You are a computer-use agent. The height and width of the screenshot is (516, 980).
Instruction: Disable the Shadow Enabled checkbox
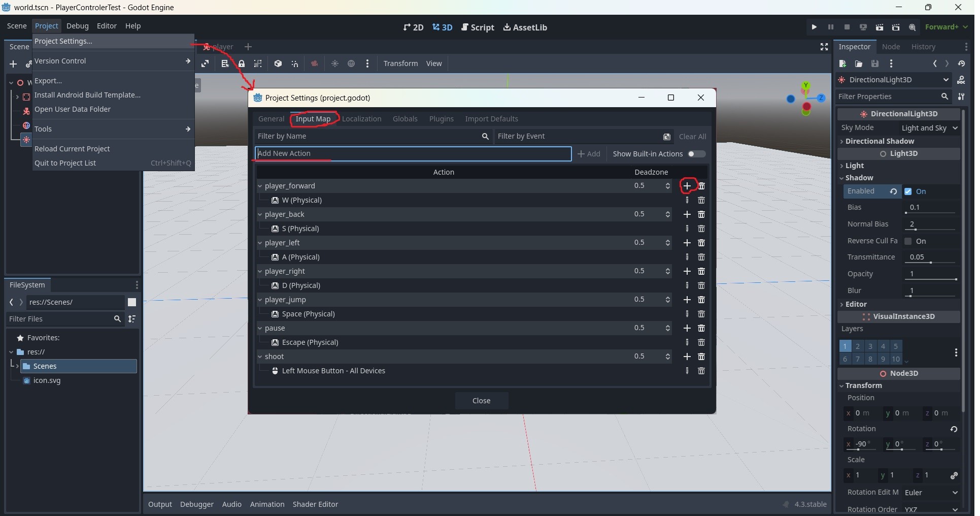click(909, 191)
